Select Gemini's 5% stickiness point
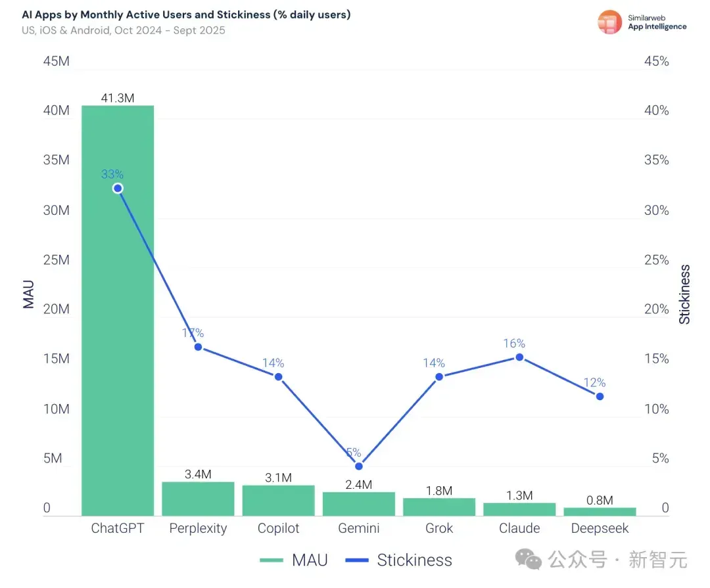Screen dimensions: 710x588 pos(359,466)
